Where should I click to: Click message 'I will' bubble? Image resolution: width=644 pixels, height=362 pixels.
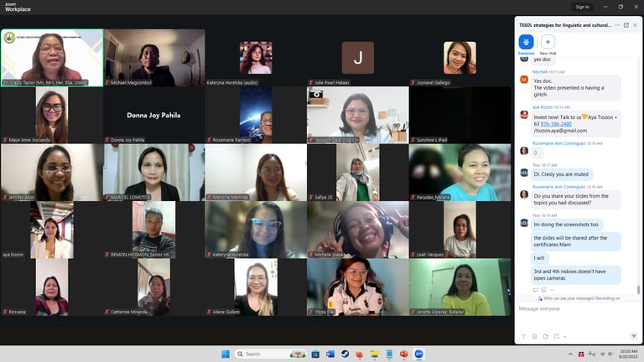[539, 258]
